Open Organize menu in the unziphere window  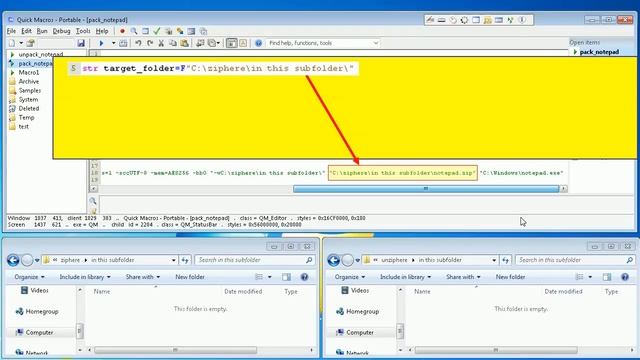(350, 277)
